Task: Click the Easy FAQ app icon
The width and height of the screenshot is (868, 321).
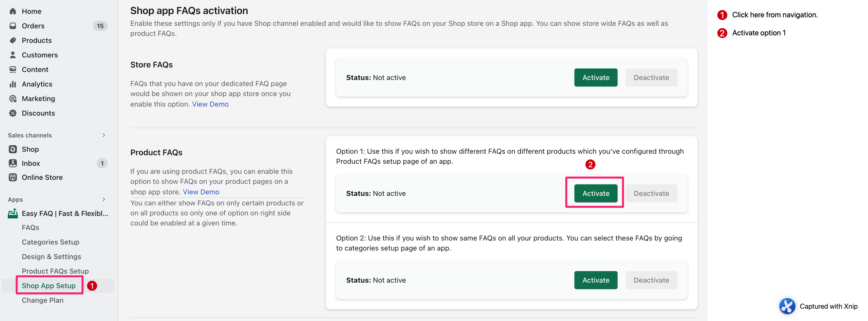Action: coord(13,213)
